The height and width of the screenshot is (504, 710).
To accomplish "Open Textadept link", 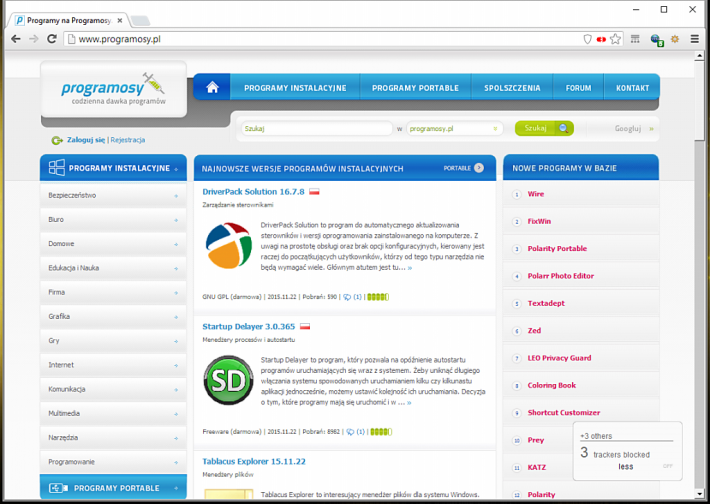I will (546, 303).
